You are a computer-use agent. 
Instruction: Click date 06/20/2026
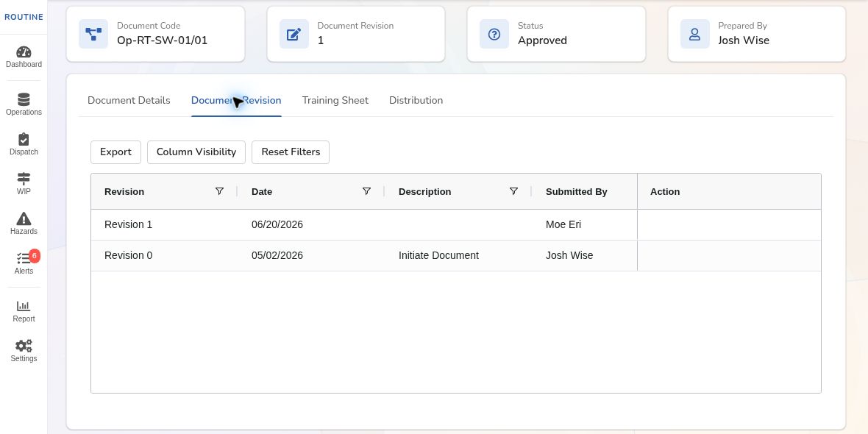(277, 225)
